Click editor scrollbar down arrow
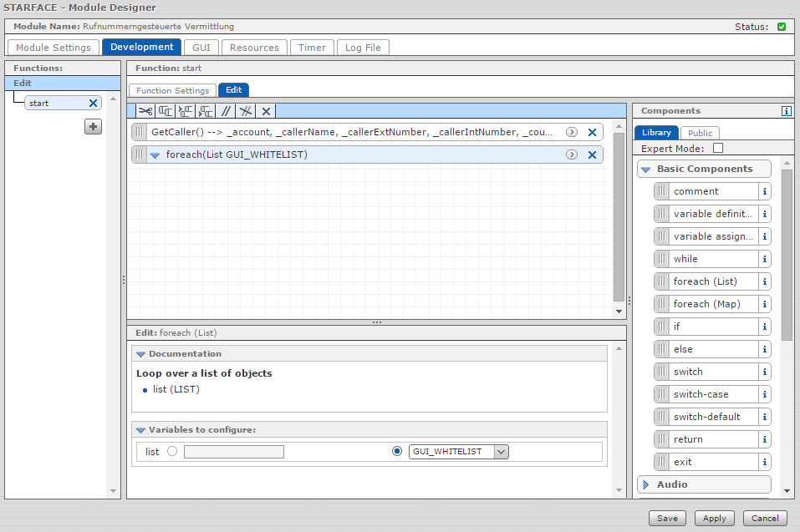This screenshot has width=800, height=532. click(619, 312)
